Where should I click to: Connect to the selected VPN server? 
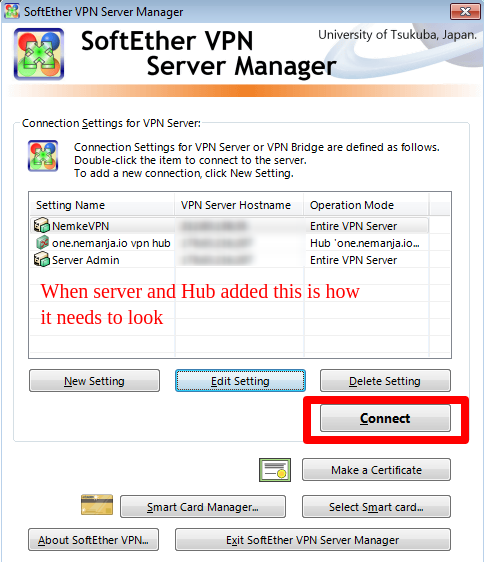point(385,418)
